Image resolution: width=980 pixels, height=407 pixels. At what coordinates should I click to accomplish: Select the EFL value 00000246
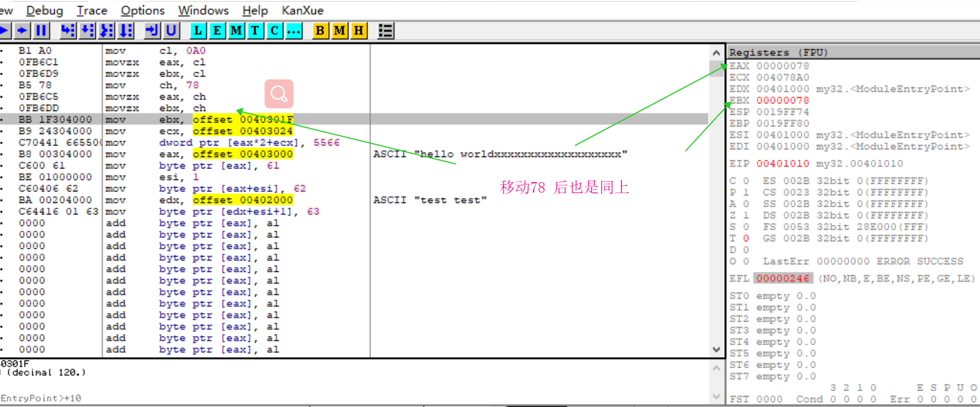[x=783, y=278]
